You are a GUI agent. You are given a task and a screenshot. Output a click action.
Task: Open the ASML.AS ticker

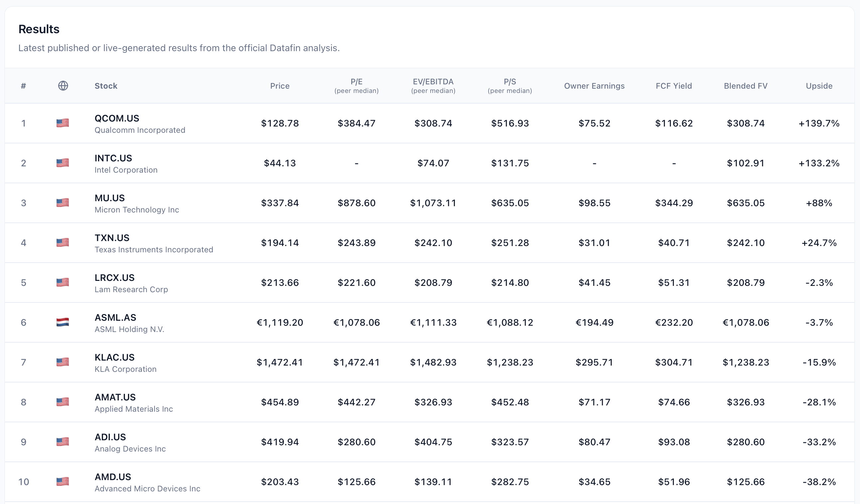click(x=115, y=318)
